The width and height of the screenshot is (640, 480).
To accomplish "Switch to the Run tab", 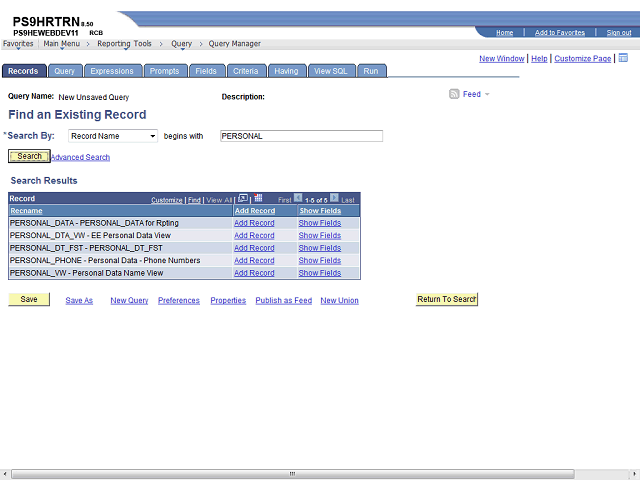I will point(371,71).
